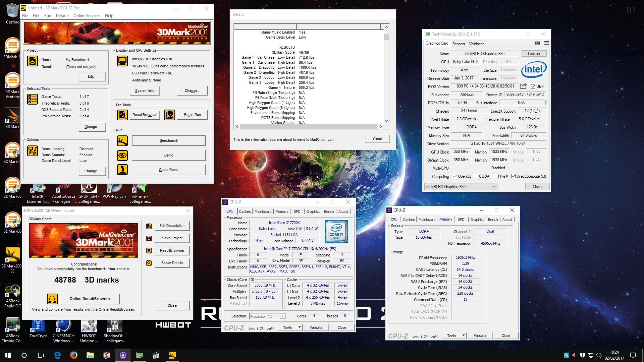This screenshot has height=362, width=644.
Task: Click Change... button under Selected Tests
Action: [92, 127]
